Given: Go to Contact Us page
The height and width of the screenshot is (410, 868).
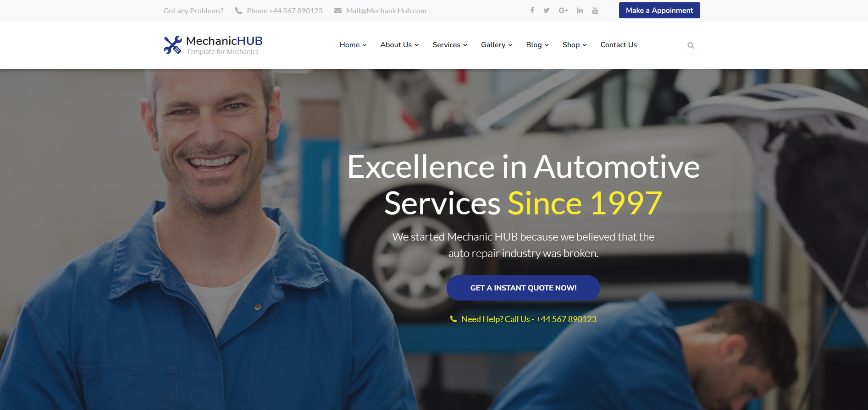Looking at the screenshot, I should coord(619,45).
